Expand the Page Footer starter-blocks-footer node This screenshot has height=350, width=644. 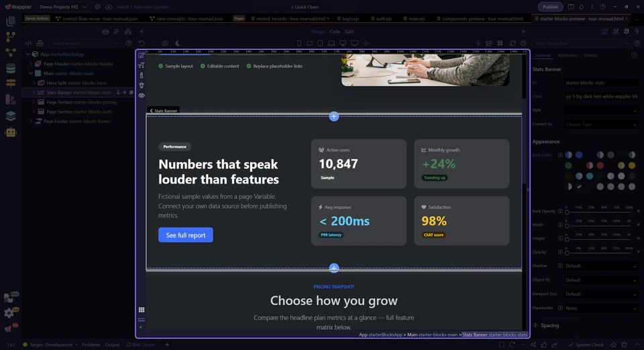31,122
